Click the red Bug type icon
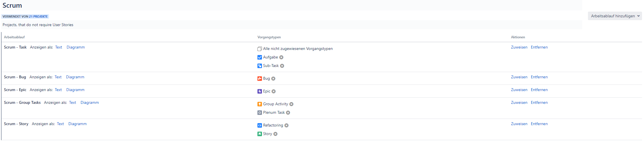The width and height of the screenshot is (644, 141). 260,79
